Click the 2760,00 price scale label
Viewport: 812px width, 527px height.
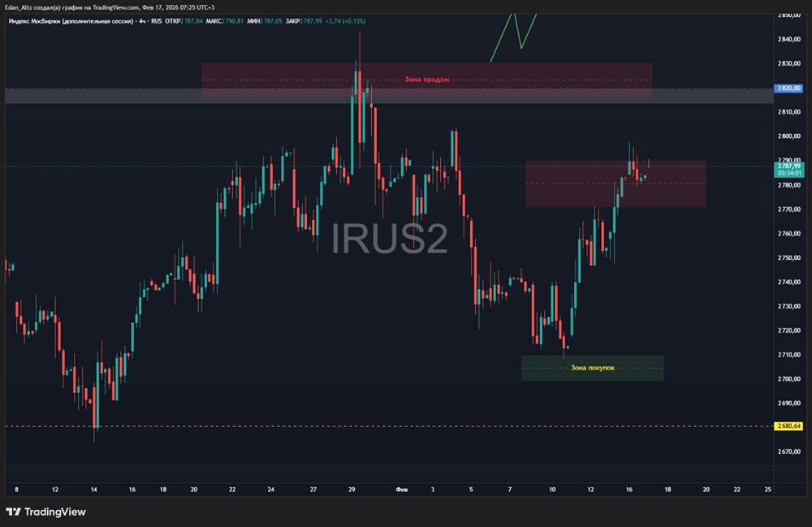(x=788, y=234)
